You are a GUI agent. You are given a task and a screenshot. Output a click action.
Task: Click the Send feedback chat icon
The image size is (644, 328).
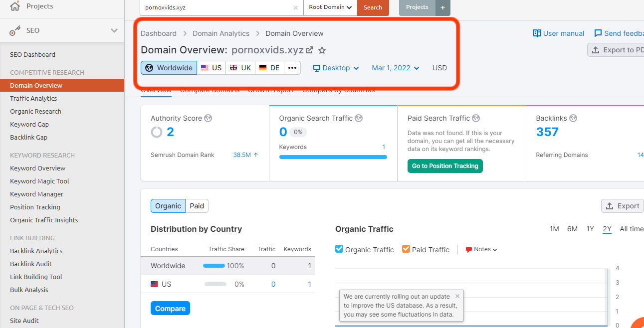[x=598, y=33]
